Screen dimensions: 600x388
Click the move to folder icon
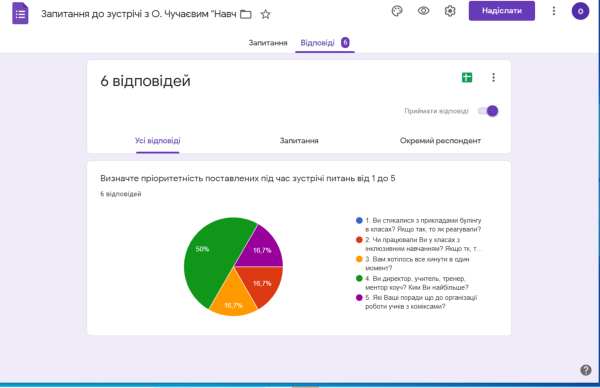[246, 15]
